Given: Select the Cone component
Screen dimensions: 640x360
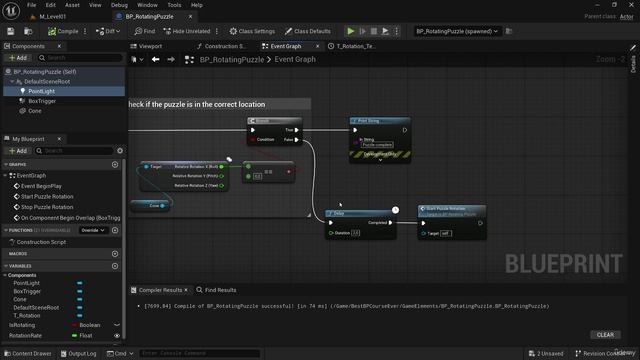Looking at the screenshot, I should tap(35, 111).
